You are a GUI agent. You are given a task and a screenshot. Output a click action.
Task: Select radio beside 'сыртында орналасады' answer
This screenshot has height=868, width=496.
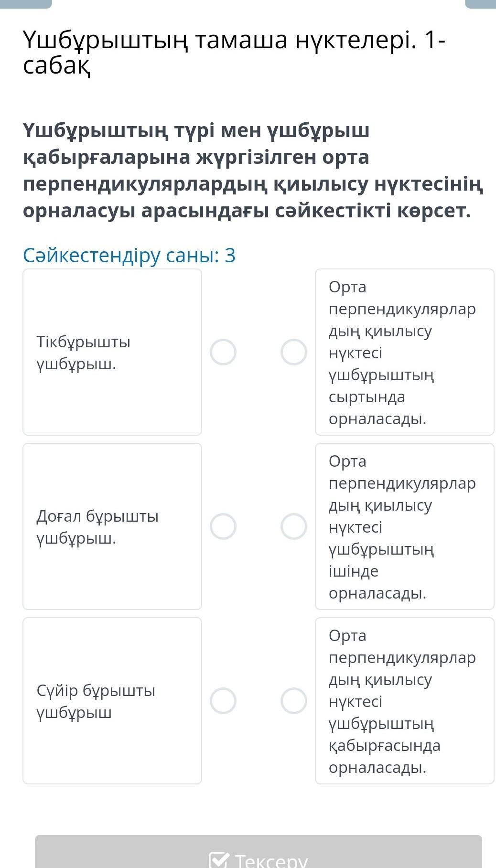click(293, 352)
